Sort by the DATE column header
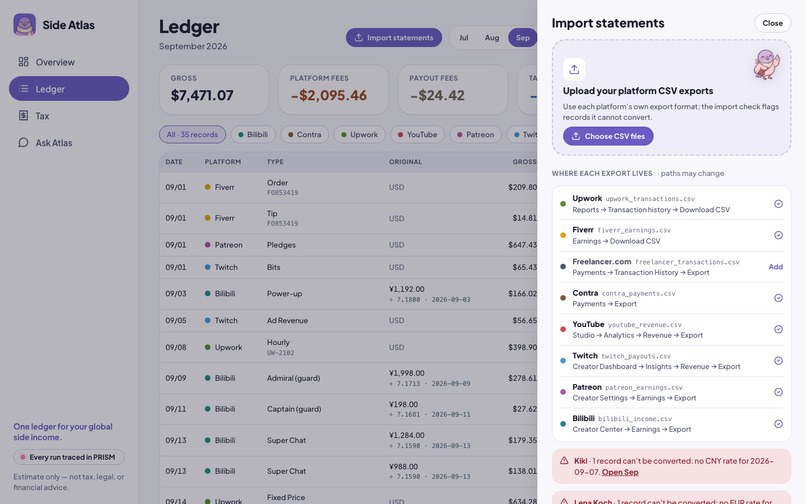The width and height of the screenshot is (806, 504). [x=174, y=161]
